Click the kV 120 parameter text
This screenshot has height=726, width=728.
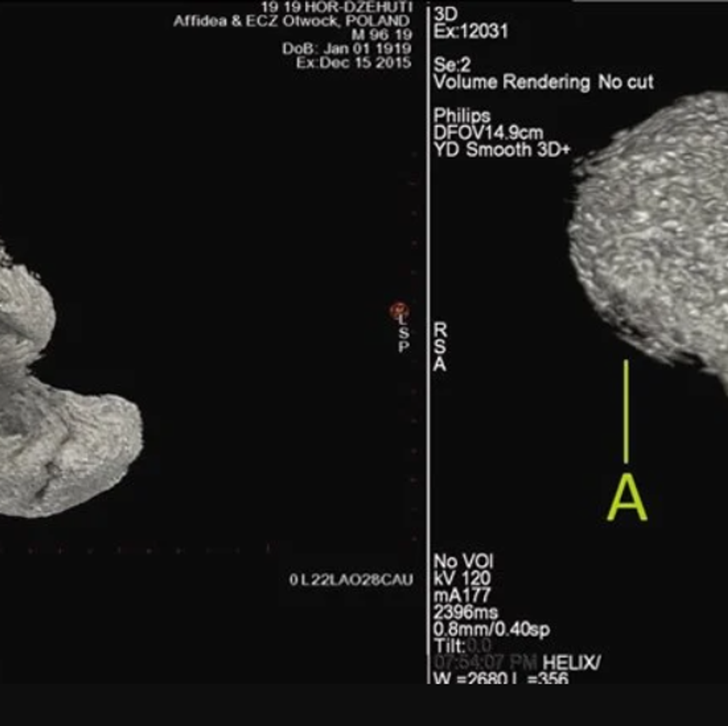click(462, 578)
